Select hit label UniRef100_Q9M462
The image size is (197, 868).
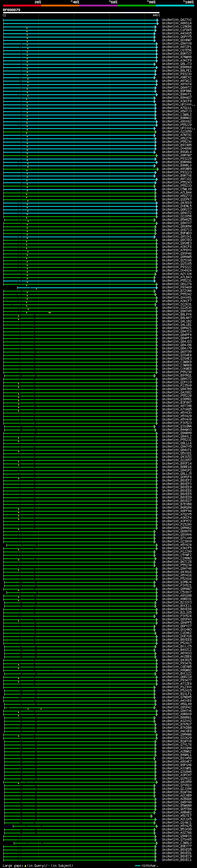[177, 528]
